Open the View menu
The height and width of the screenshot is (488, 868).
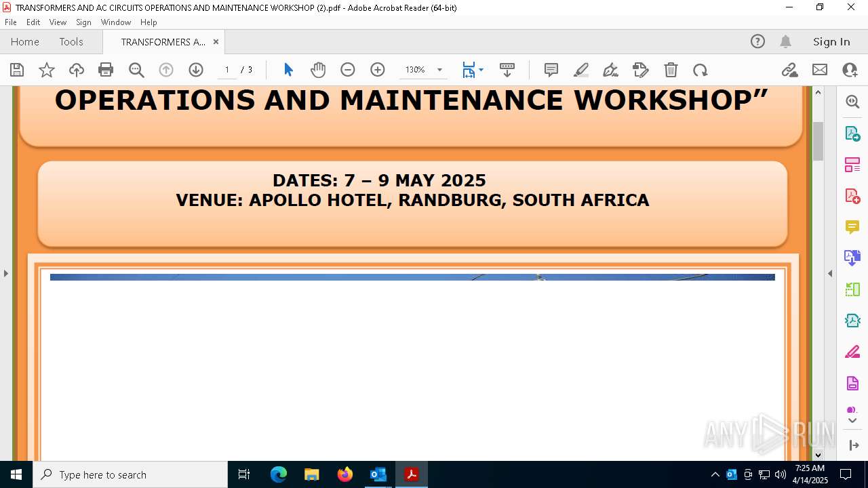(x=58, y=22)
